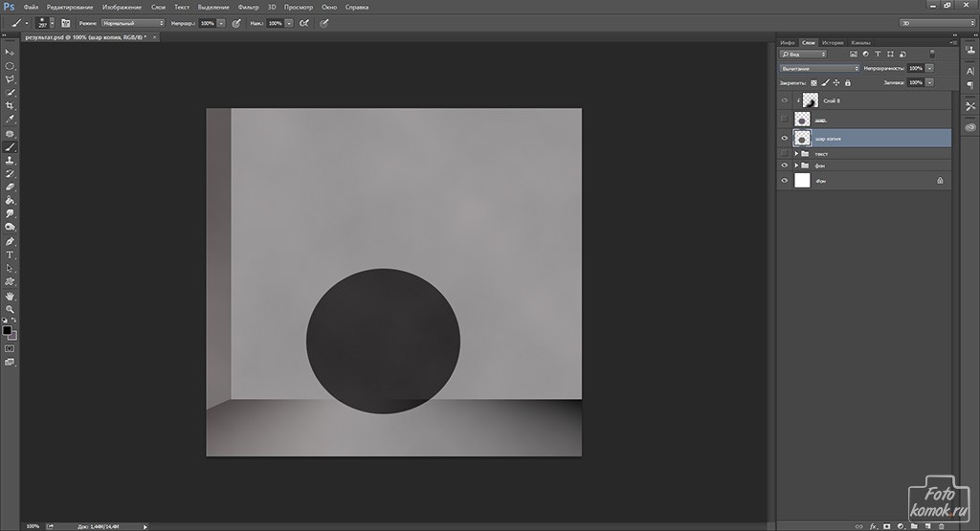Hide the шар копия layer
Image resolution: width=980 pixels, height=531 pixels.
click(x=785, y=138)
